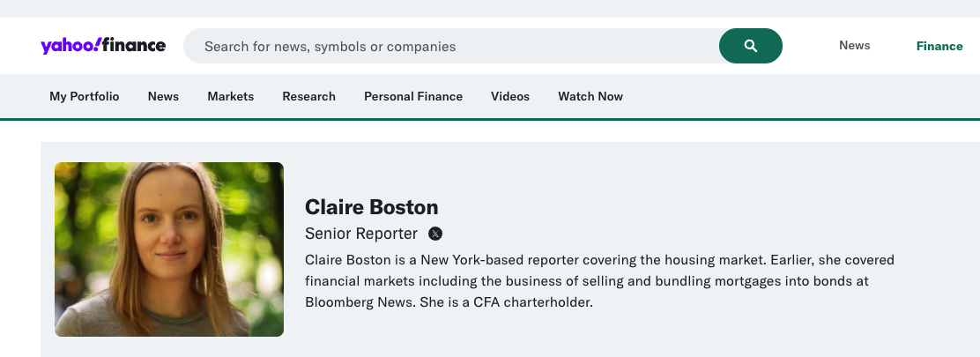980x357 pixels.
Task: Select the Personal Finance tab
Action: coord(413,96)
